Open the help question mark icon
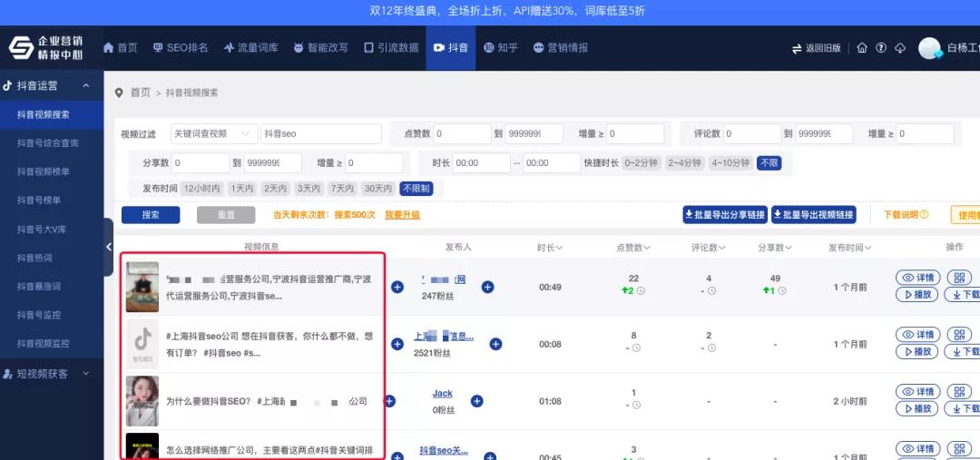 tap(881, 48)
